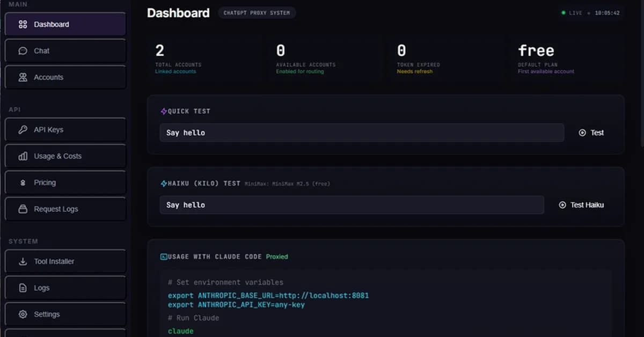Select the API Keys key icon
Screen dimensions: 644x337
tap(22, 129)
